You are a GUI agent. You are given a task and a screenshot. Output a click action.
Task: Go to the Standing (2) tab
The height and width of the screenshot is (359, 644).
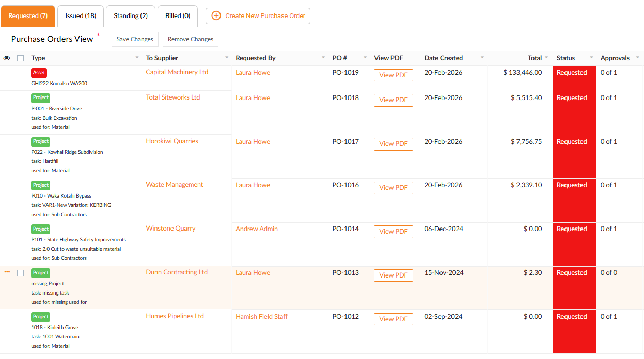(131, 16)
